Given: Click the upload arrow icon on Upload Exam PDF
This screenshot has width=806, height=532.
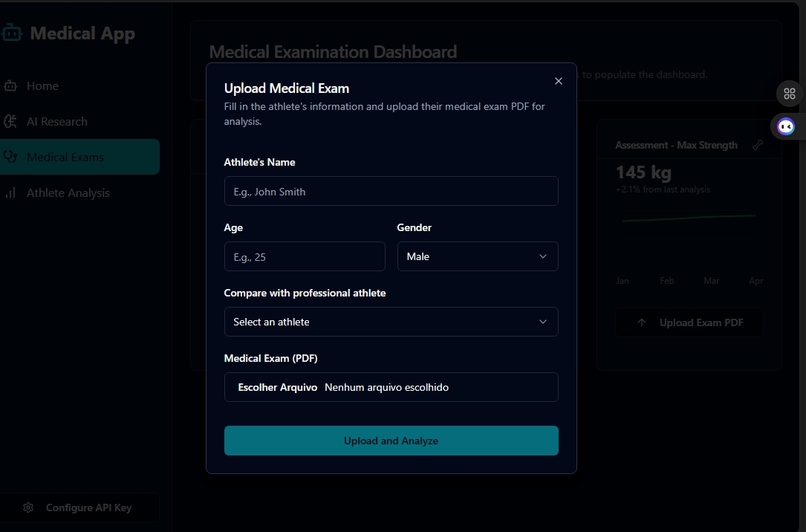Looking at the screenshot, I should (x=642, y=323).
